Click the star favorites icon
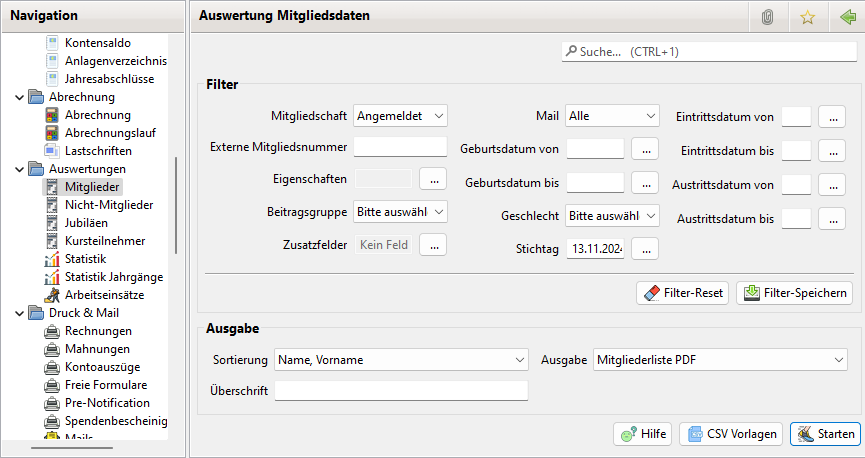 pos(806,16)
